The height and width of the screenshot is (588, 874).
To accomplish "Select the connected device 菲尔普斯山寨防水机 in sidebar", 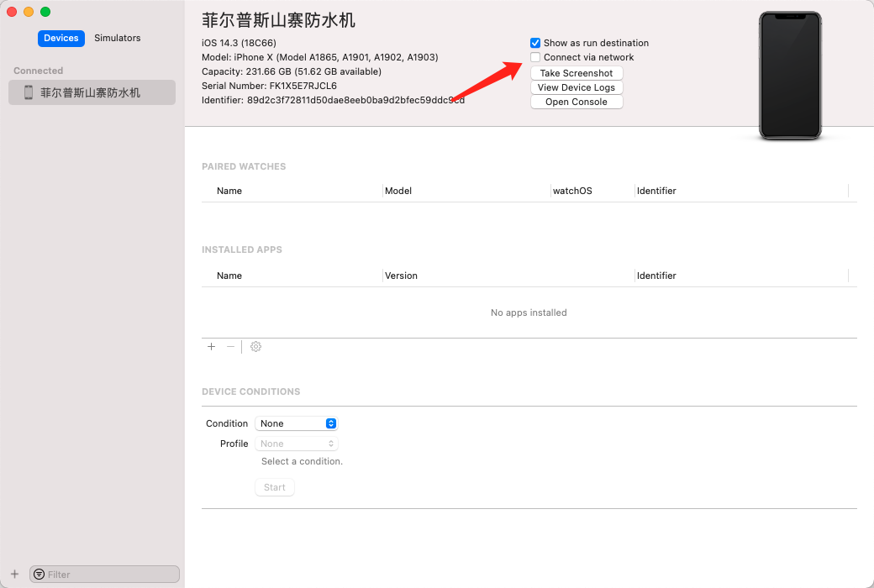I will pos(92,92).
